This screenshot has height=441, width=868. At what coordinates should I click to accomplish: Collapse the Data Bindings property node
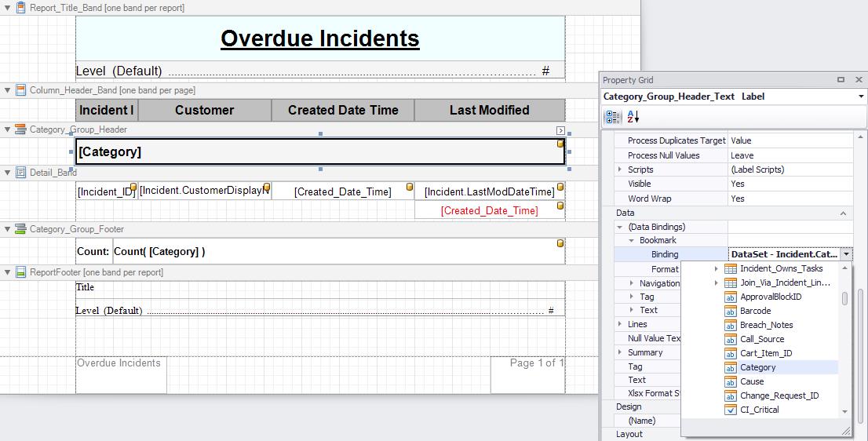pos(620,227)
